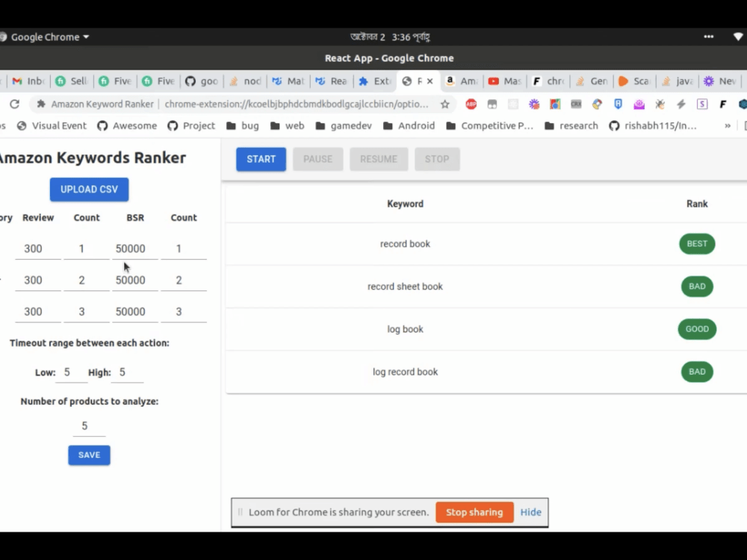Click the UPLOAD CSV button
This screenshot has width=747, height=560.
(x=89, y=189)
